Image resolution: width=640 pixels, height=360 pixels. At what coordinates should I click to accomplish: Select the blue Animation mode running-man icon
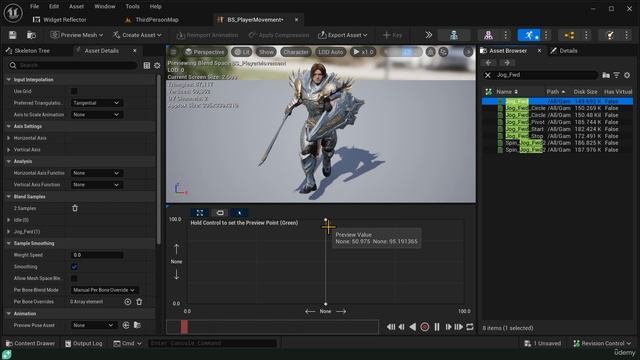[x=529, y=35]
